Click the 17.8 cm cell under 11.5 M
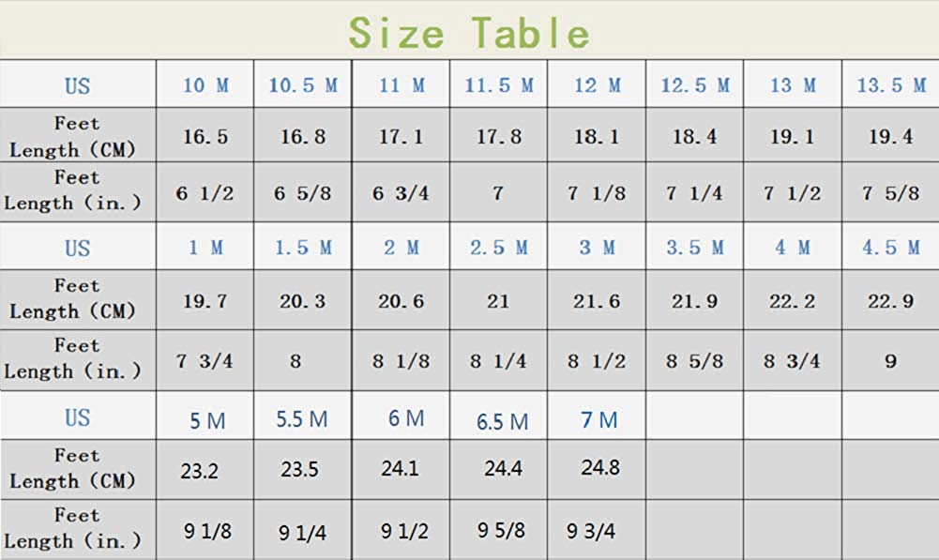Viewport: 939px width, 560px height. coord(499,137)
